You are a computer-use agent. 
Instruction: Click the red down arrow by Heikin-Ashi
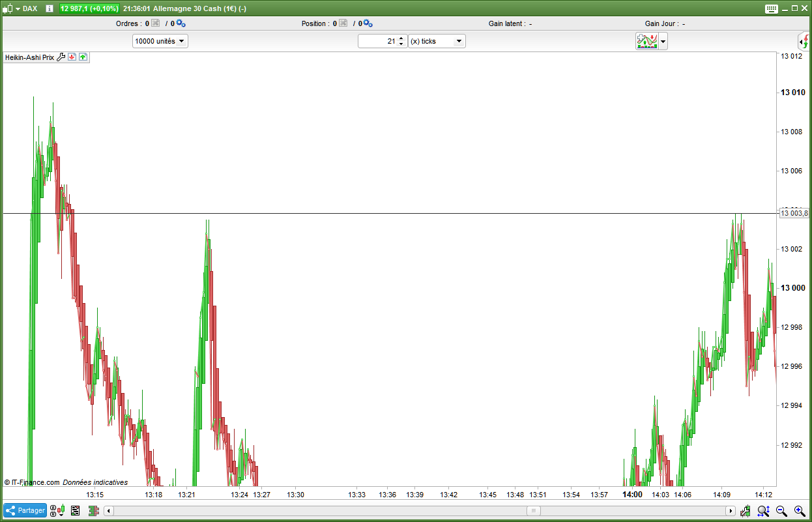click(x=72, y=57)
